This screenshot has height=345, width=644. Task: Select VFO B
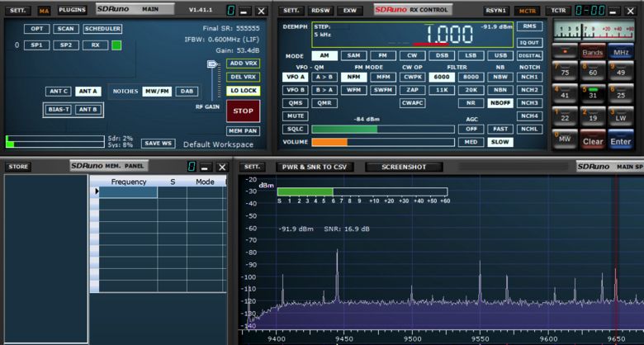[296, 90]
